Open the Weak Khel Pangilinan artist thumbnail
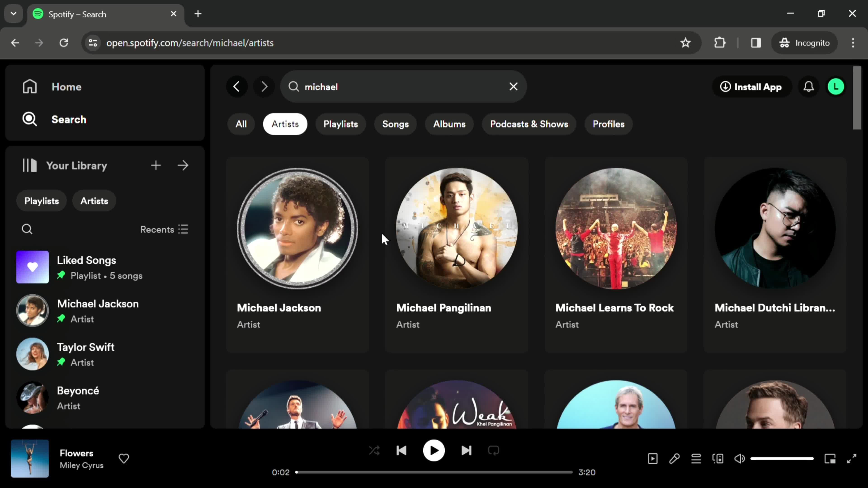The image size is (868, 488). pos(457,404)
